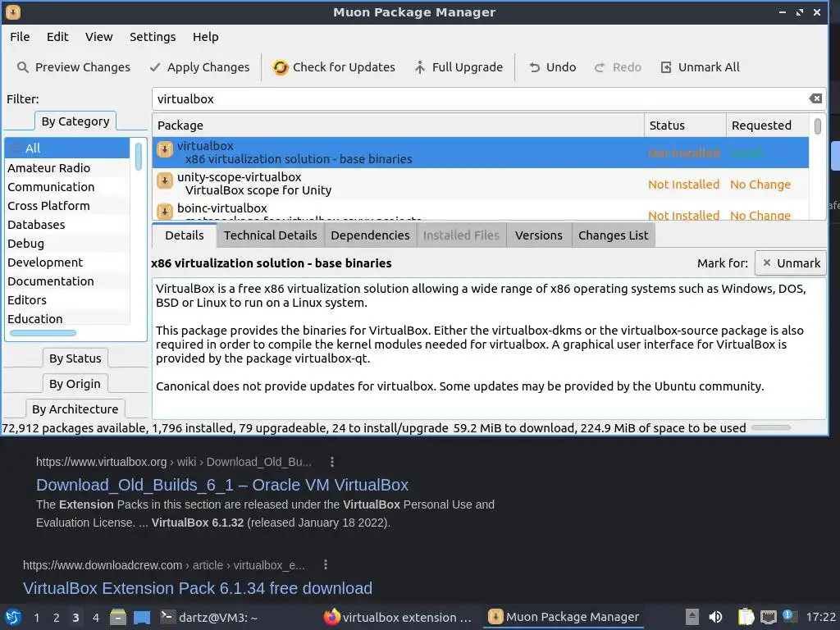Start a Full Upgrade from toolbar
Image resolution: width=840 pixels, height=630 pixels.
point(459,67)
